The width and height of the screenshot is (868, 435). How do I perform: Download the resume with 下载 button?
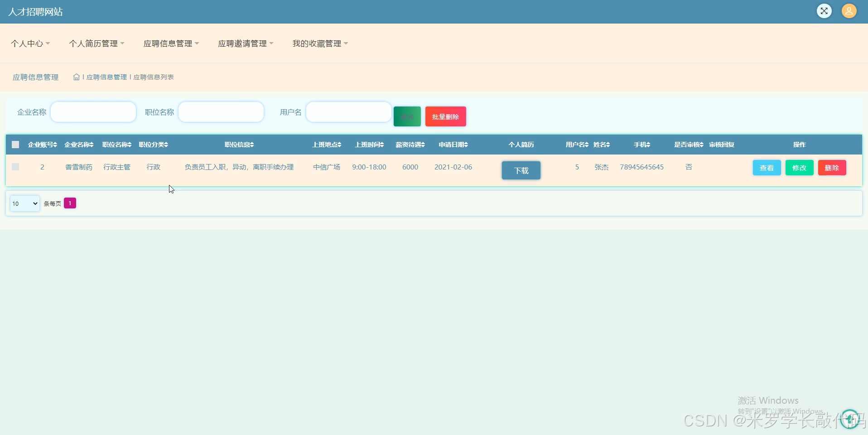coord(521,170)
